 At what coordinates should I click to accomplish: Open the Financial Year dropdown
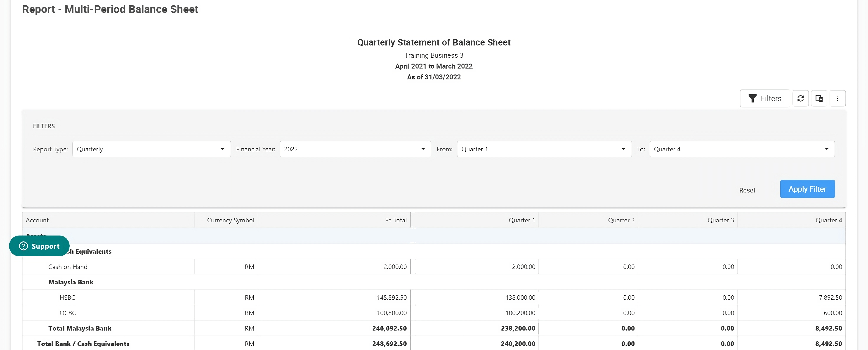[355, 149]
